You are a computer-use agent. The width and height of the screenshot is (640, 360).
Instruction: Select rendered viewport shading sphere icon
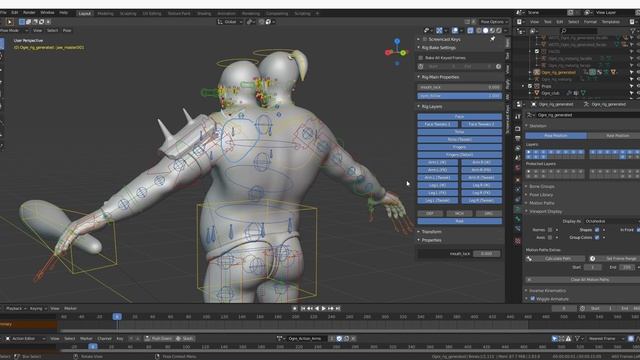click(x=499, y=31)
